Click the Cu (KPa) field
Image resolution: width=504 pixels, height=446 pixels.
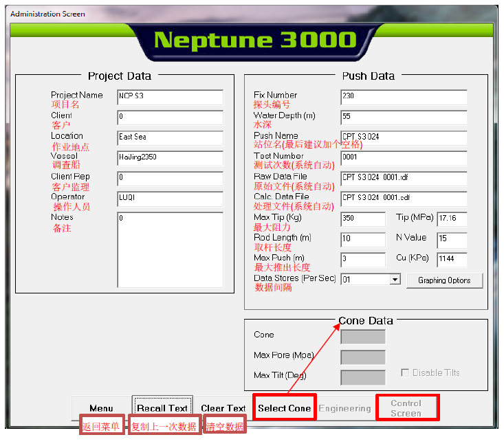452,260
